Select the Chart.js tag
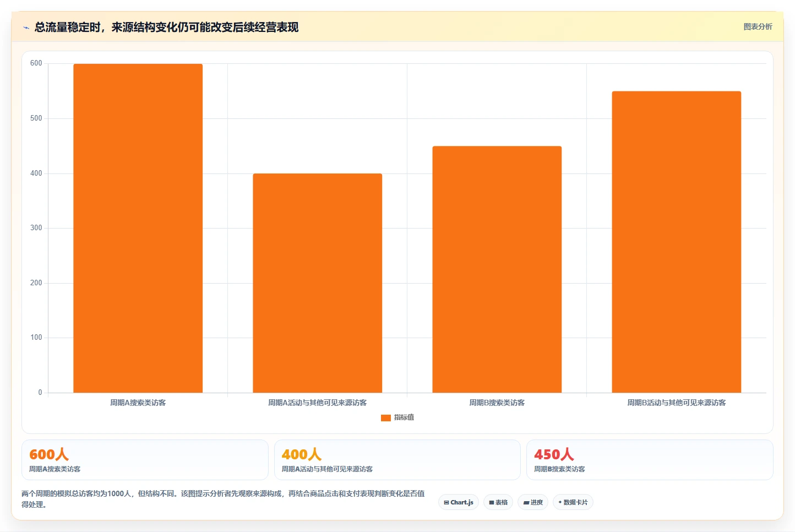Screen dimensions: 795x532 point(459,502)
